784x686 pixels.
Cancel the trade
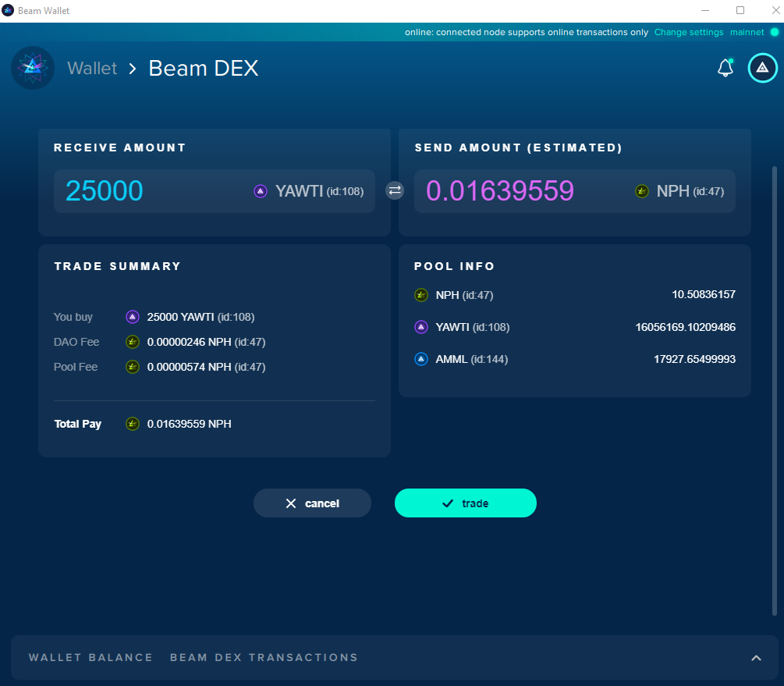(x=312, y=503)
